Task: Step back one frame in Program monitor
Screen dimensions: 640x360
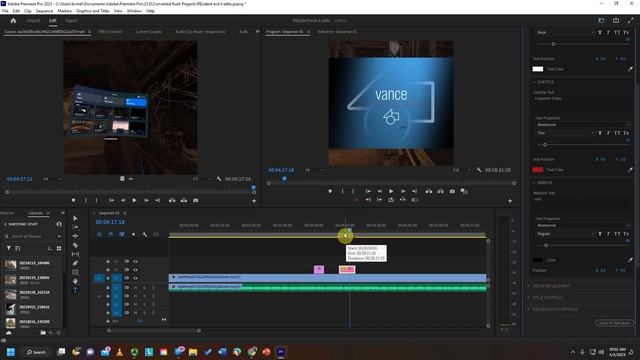Action: coord(380,191)
